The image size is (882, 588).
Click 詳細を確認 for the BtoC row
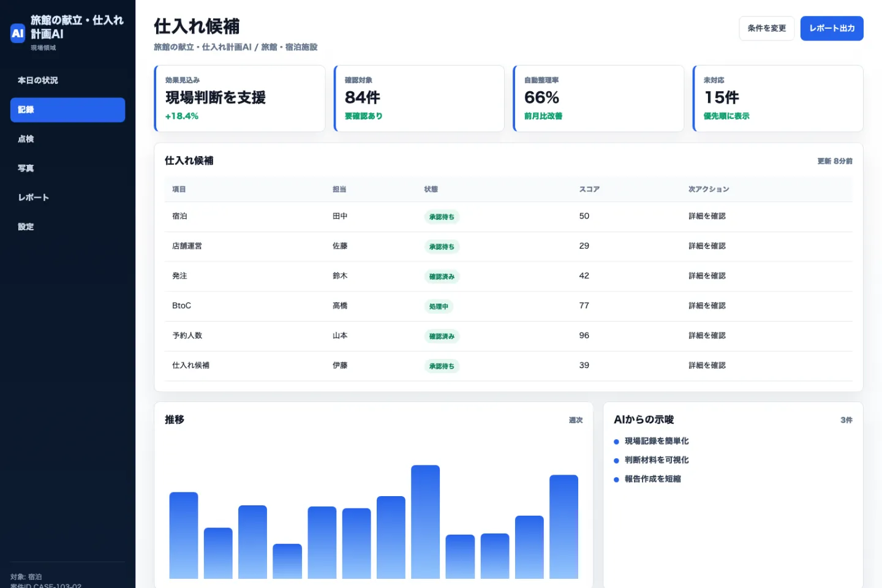(x=707, y=306)
